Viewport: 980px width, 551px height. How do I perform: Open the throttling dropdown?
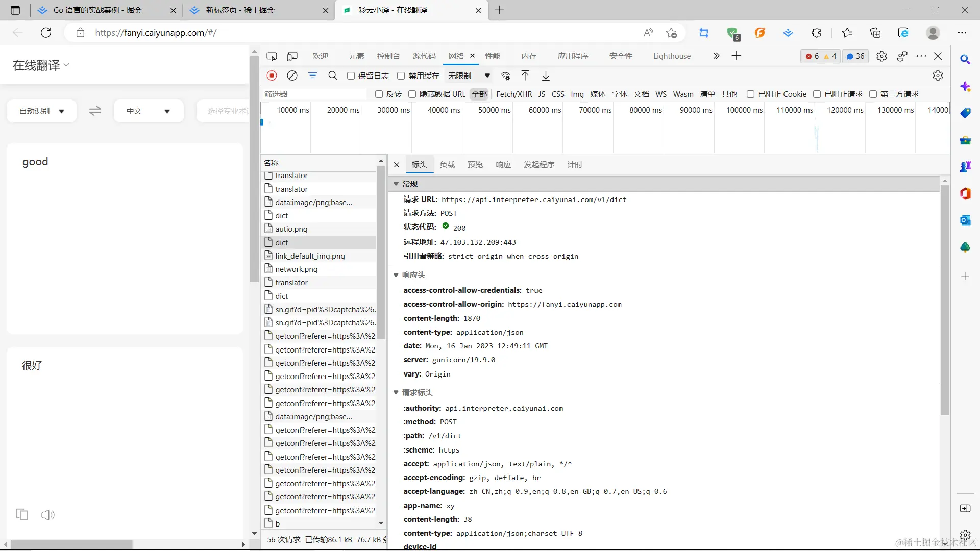point(469,76)
